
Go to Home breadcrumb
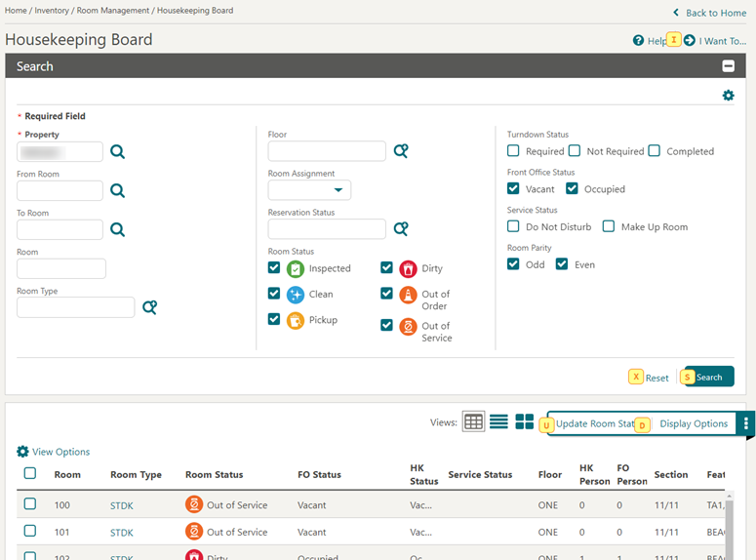pos(16,10)
